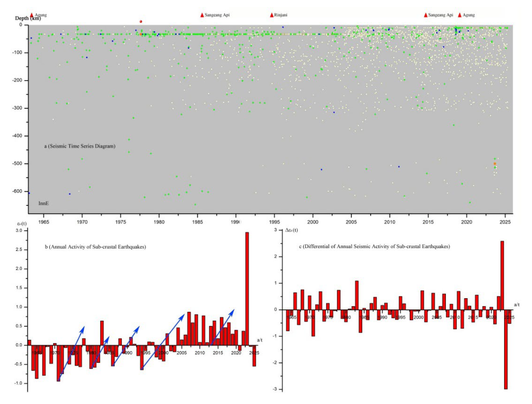This screenshot has height=404, width=532.
Task: Select the Agung volcano triangle marker on the left
Action: coord(31,15)
